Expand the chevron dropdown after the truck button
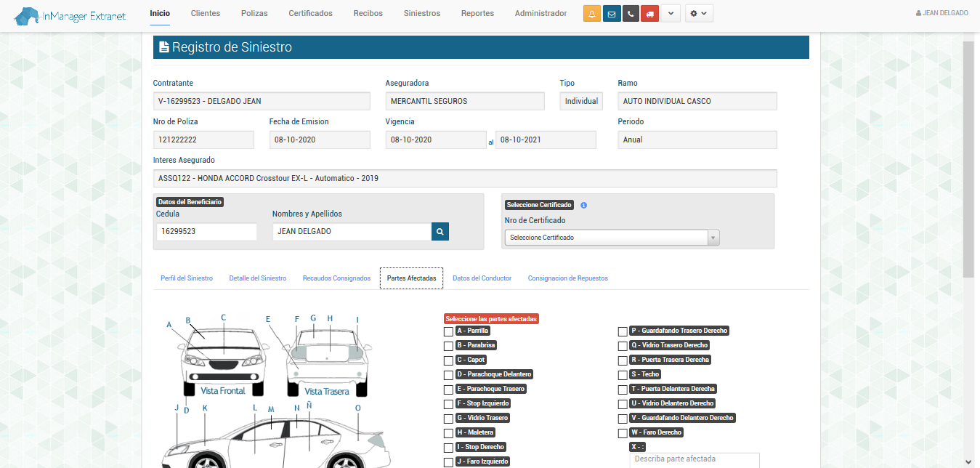Image resolution: width=980 pixels, height=468 pixels. (671, 14)
